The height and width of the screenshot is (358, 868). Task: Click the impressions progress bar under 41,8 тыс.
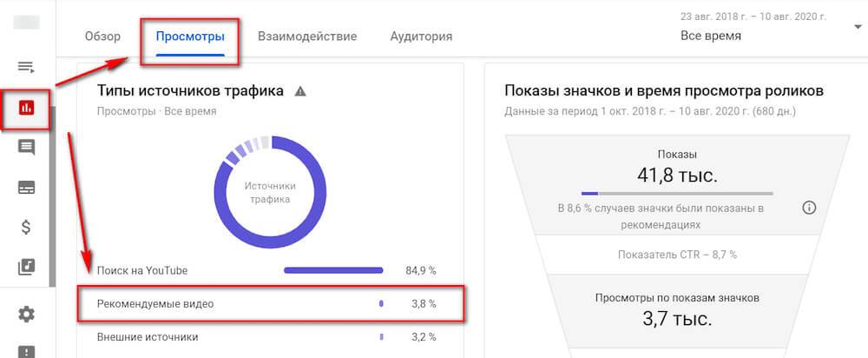point(676,193)
